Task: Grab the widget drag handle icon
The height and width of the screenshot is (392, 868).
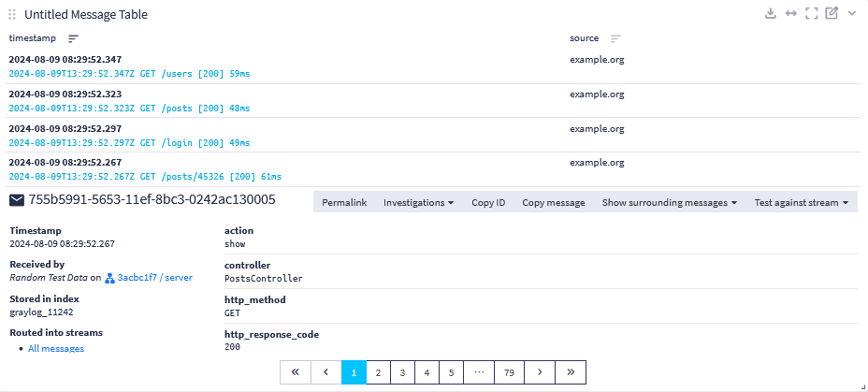Action: tap(12, 15)
